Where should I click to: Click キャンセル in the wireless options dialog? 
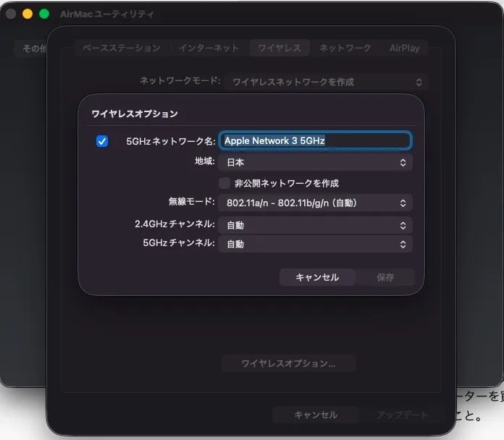coord(316,277)
